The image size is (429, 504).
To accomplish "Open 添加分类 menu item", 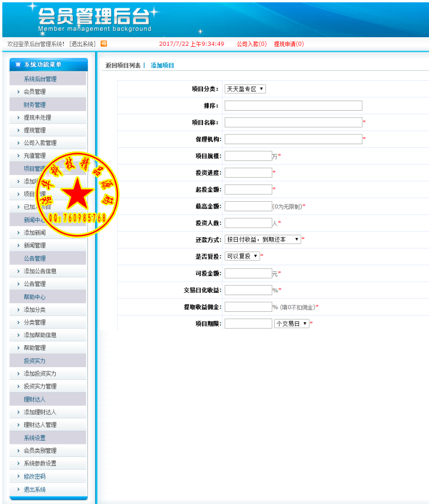I will click(35, 309).
